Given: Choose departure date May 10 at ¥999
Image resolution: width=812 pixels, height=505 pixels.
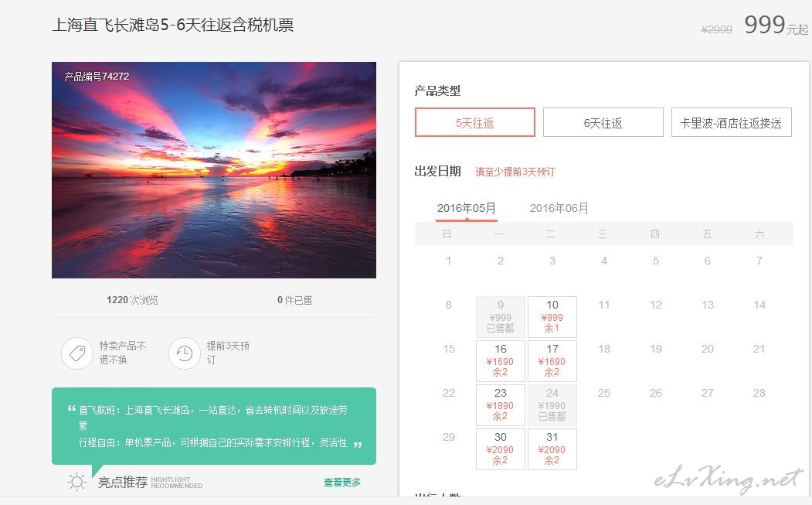Looking at the screenshot, I should 552,317.
